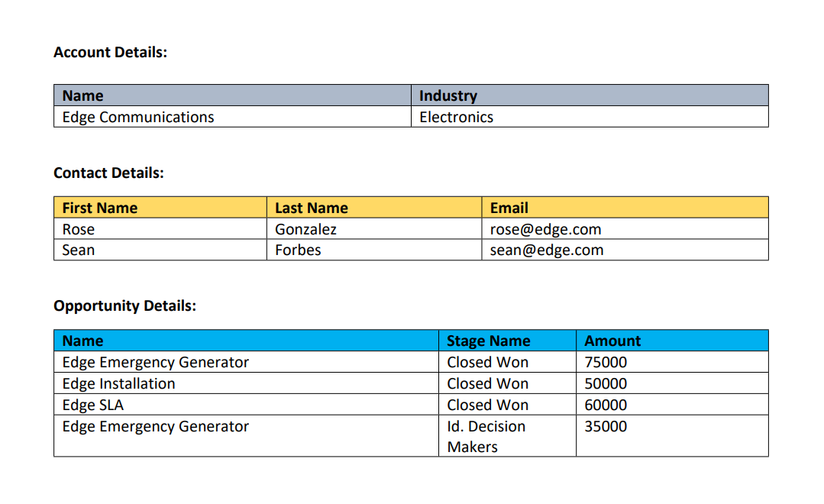
Task: Select the 35000 amount cell
Action: [672, 436]
